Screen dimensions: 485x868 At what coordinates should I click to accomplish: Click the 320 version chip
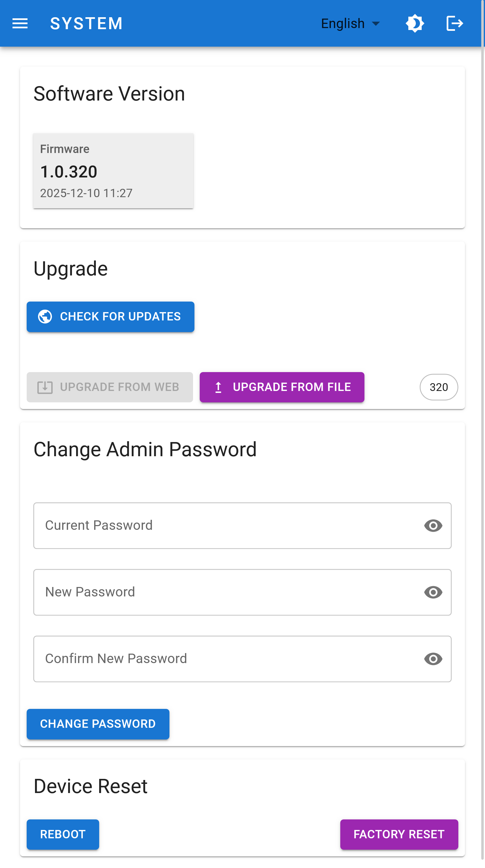coord(439,387)
